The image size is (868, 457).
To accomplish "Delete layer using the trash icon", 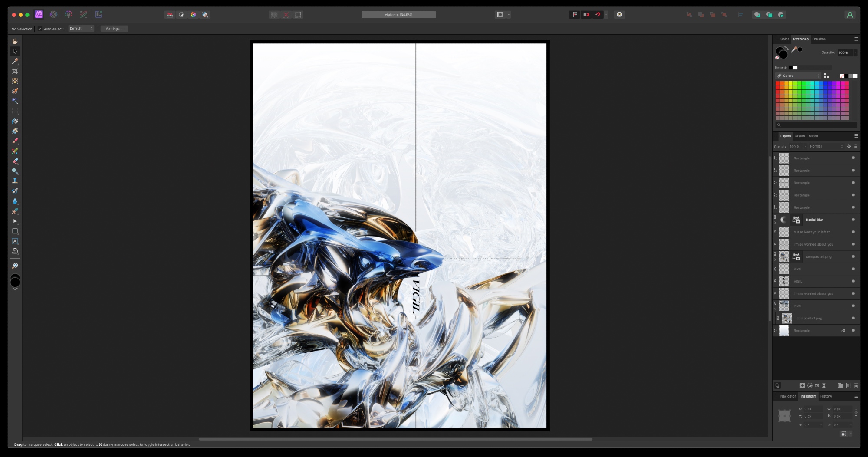I will (x=856, y=385).
